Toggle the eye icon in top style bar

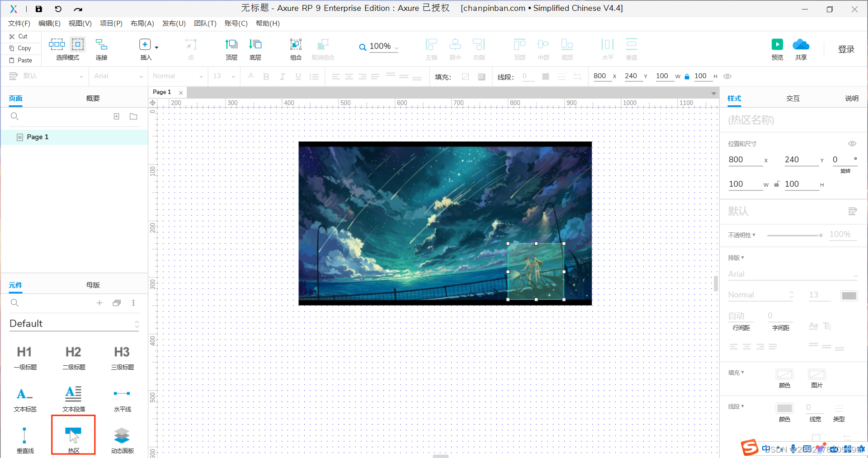coord(727,76)
